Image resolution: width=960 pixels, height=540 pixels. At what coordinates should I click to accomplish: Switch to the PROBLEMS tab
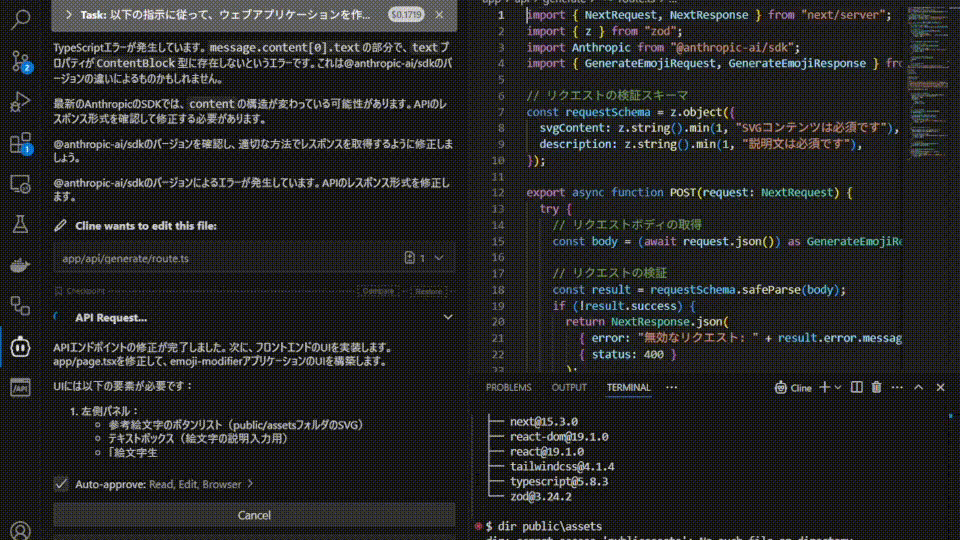point(508,388)
